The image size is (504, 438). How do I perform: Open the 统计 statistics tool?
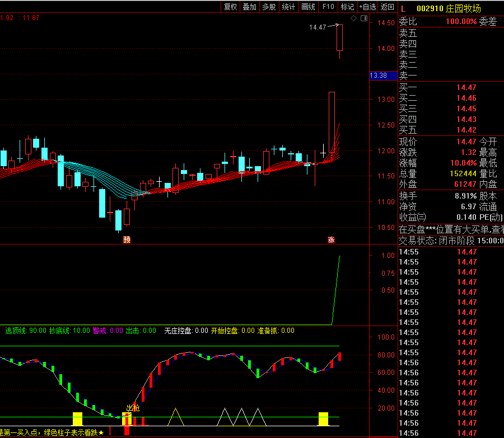[x=288, y=7]
